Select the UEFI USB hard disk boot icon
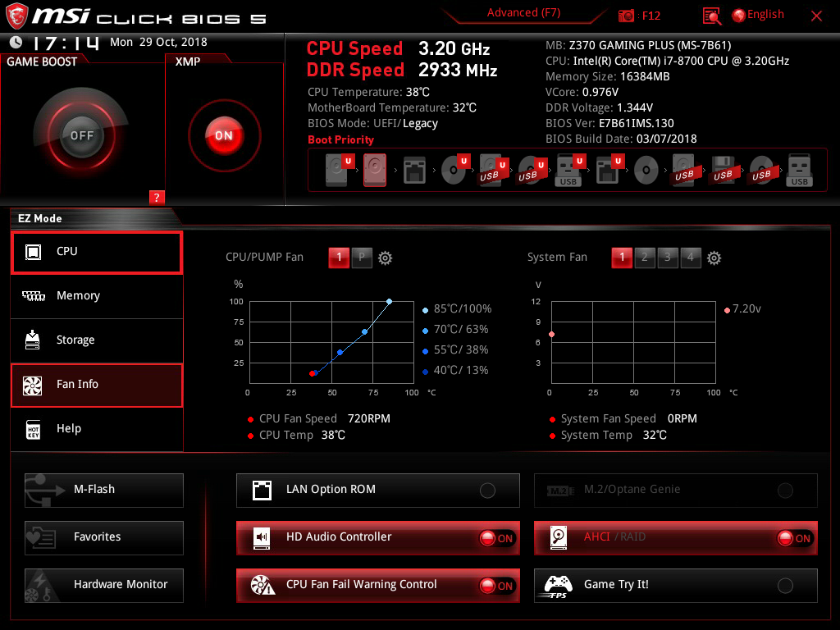The image size is (840, 630). point(492,171)
